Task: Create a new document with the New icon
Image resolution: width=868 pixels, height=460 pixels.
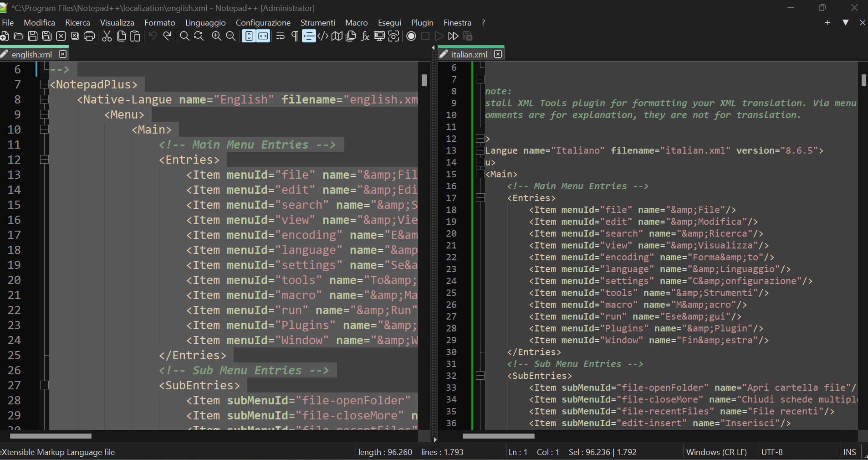Action: tap(5, 36)
